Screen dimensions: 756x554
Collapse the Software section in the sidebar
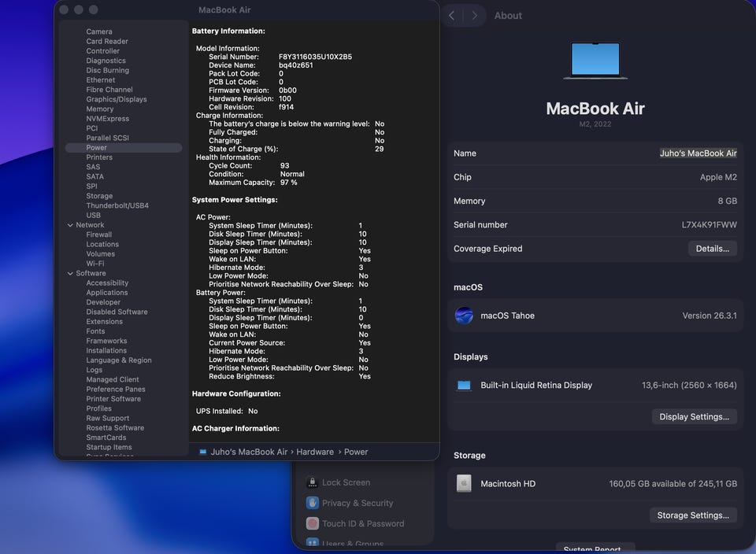pyautogui.click(x=69, y=273)
